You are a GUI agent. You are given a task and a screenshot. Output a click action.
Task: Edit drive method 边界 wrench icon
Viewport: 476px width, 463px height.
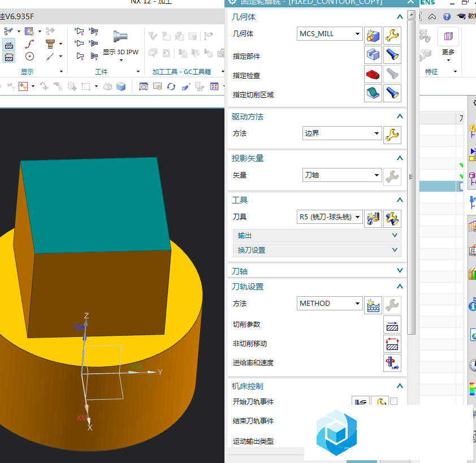pyautogui.click(x=392, y=135)
